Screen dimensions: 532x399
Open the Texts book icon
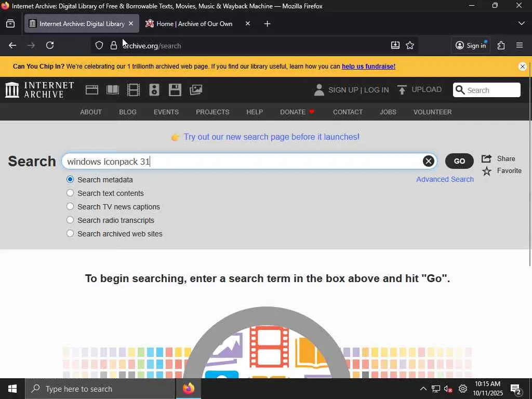click(113, 90)
